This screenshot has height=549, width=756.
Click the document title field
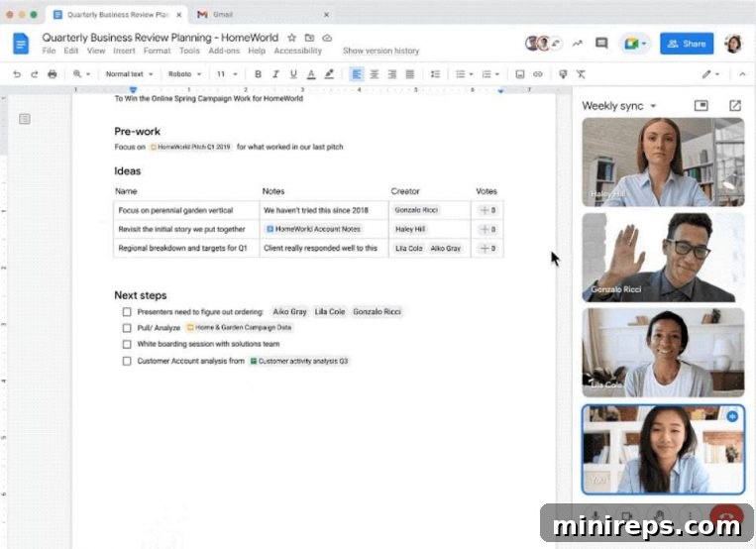pyautogui.click(x=161, y=38)
